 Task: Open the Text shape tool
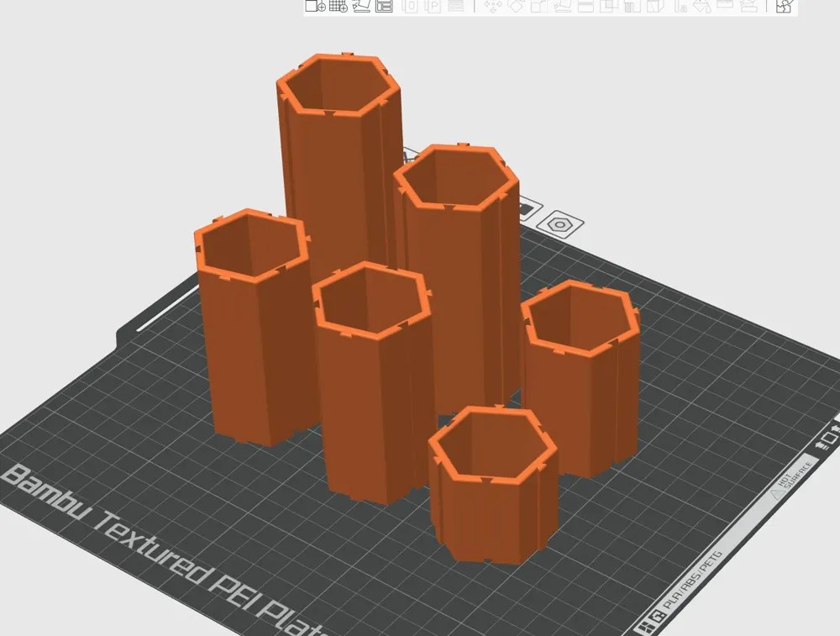(680, 6)
